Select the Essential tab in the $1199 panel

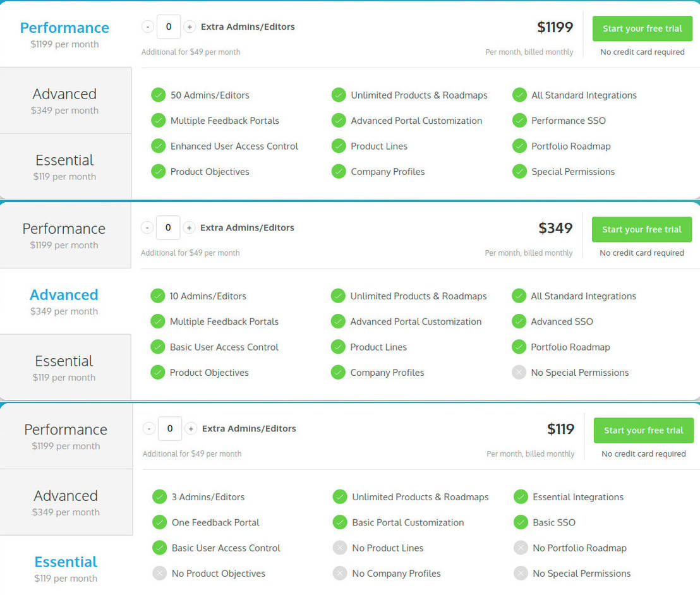coord(66,166)
